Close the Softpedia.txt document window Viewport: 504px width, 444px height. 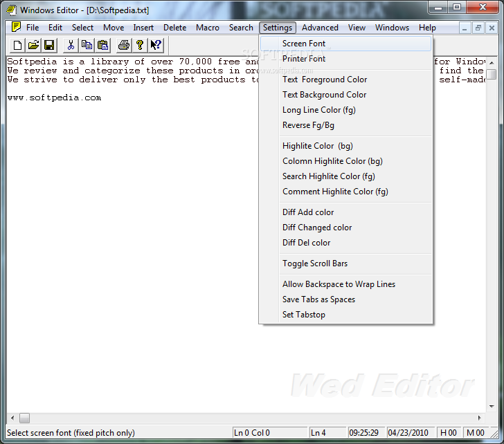[492, 28]
